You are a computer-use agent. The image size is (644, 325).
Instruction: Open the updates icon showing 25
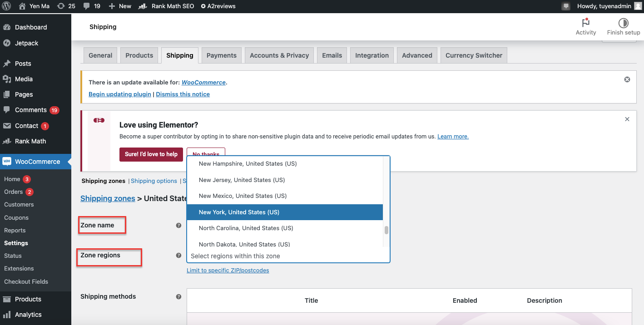[x=61, y=6]
